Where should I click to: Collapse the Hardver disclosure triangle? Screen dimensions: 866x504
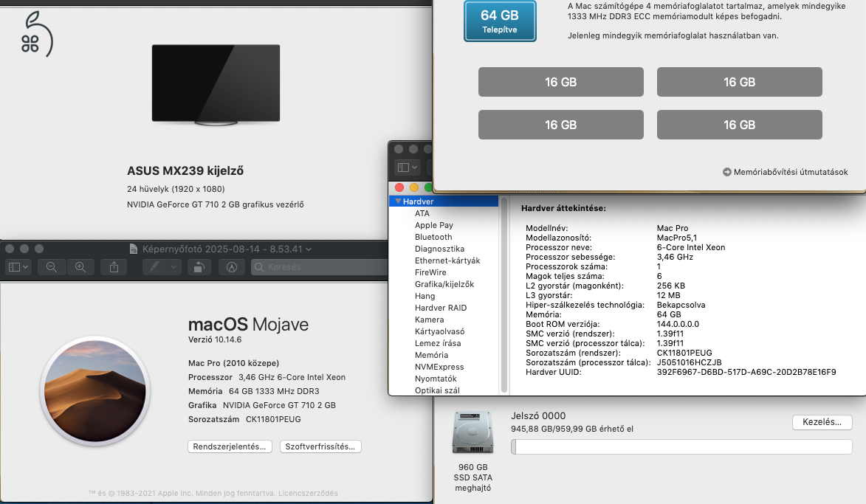pyautogui.click(x=398, y=201)
